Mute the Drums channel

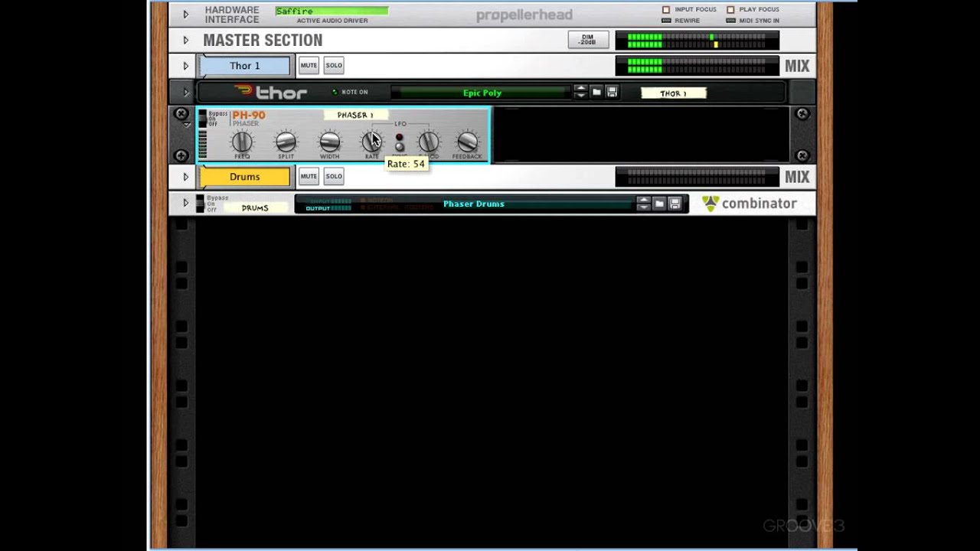click(309, 176)
